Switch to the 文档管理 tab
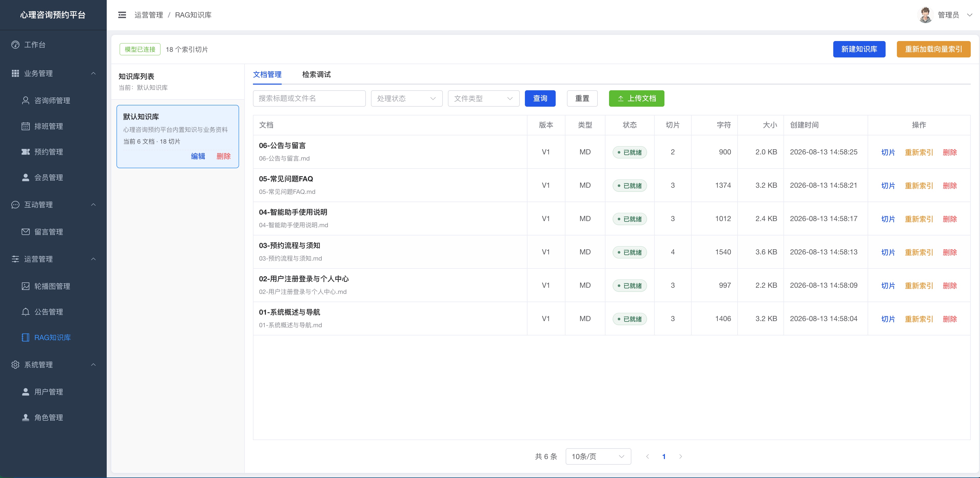980x478 pixels. tap(267, 75)
